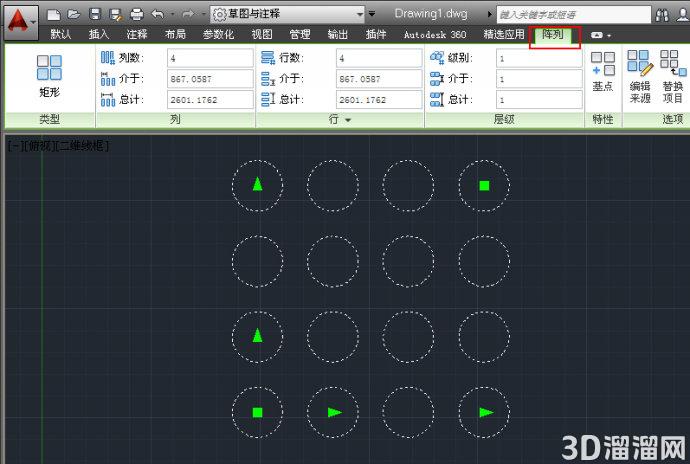
Task: Save the drawing with the floppy icon
Action: tap(95, 14)
